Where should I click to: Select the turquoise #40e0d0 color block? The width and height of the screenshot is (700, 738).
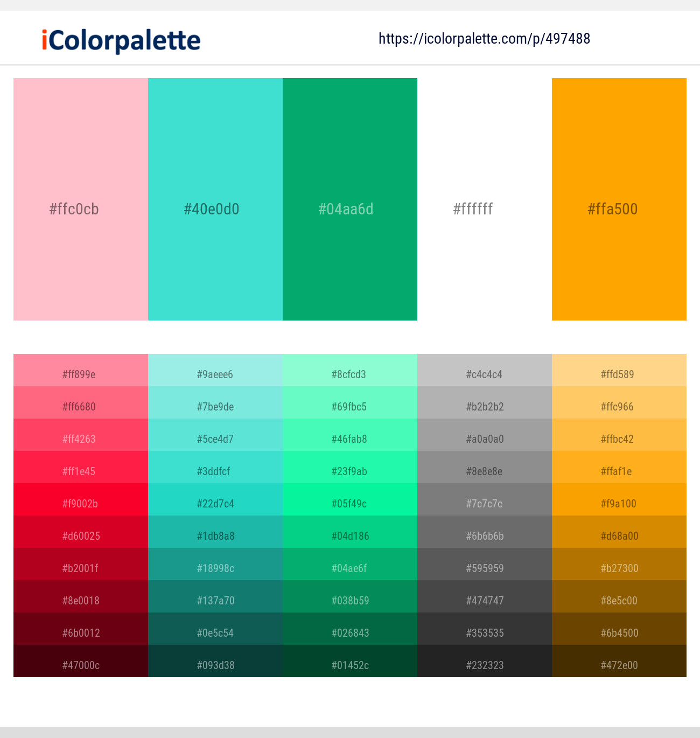tap(215, 199)
